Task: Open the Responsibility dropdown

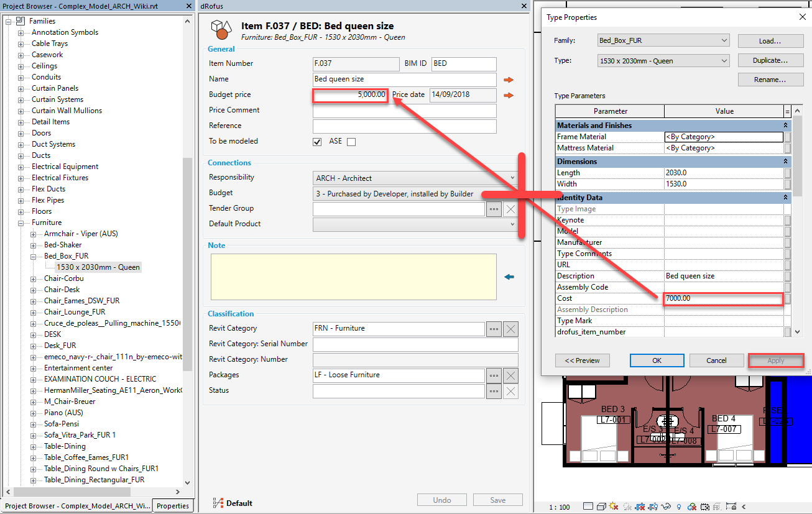Action: point(416,178)
